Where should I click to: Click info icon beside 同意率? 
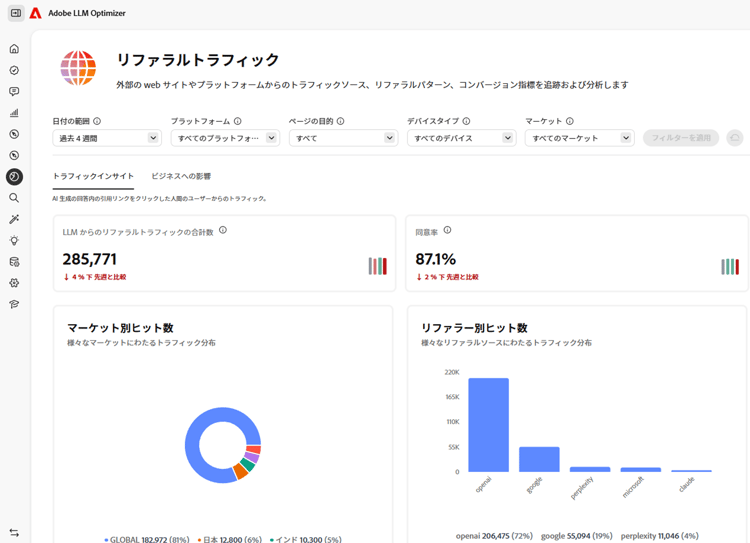[x=447, y=230]
